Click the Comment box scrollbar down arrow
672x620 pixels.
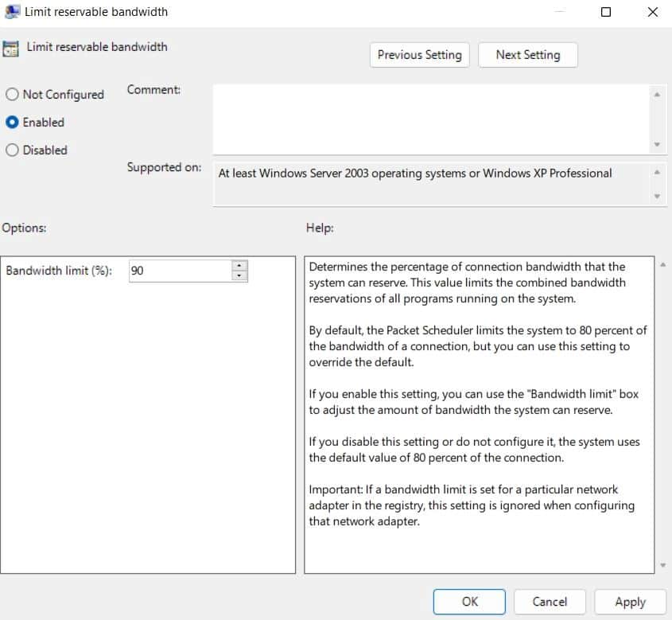657,143
